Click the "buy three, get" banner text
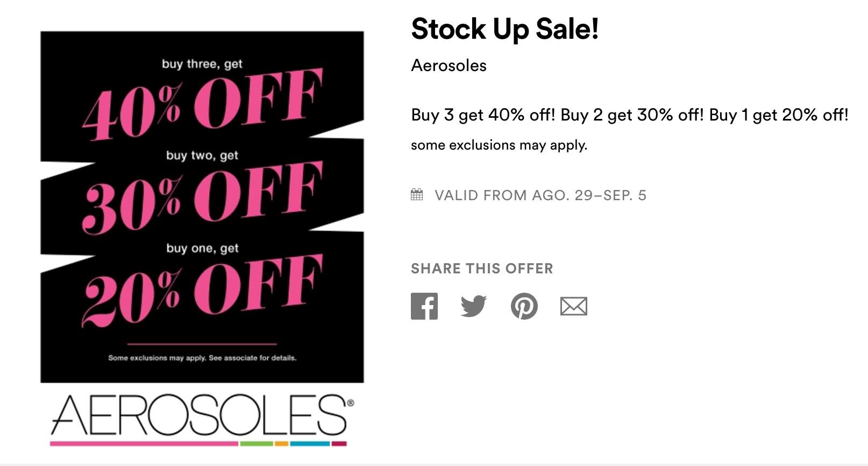Image resolution: width=868 pixels, height=466 pixels. click(202, 64)
